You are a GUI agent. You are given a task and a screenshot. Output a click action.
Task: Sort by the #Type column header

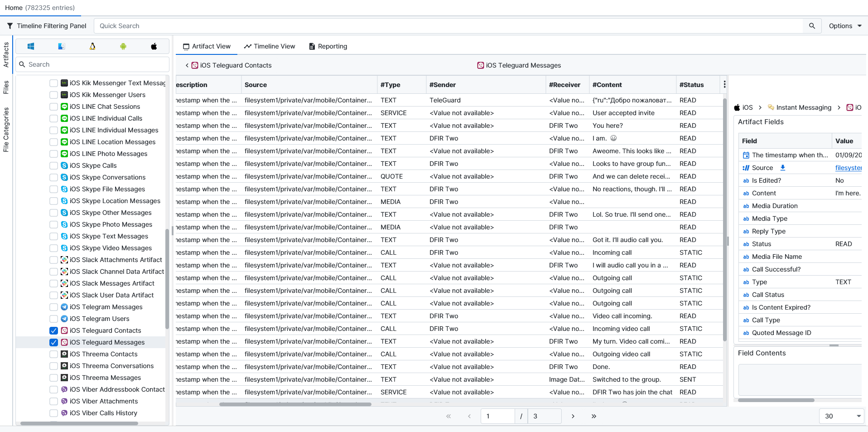click(x=401, y=85)
